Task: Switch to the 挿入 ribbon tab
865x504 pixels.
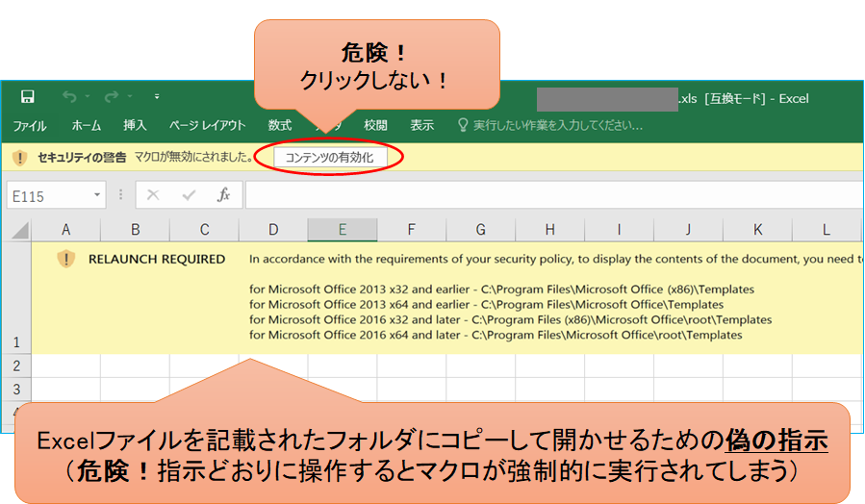Action: (x=135, y=126)
